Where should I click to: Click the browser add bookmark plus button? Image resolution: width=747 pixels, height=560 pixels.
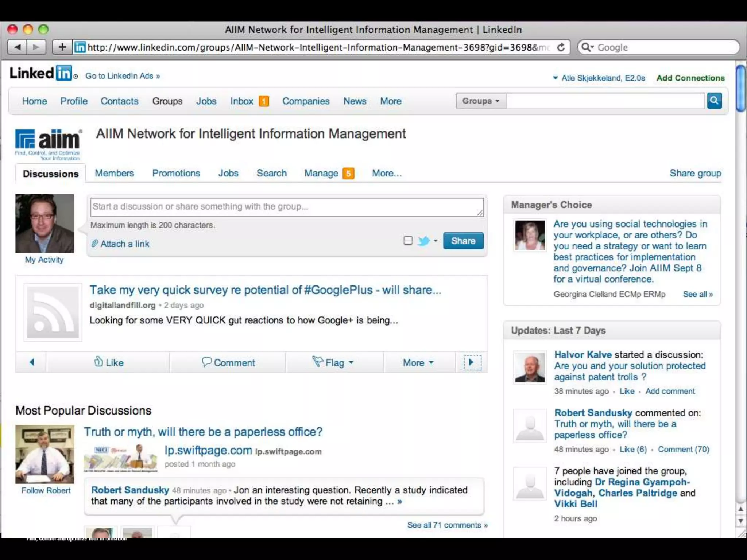[62, 47]
